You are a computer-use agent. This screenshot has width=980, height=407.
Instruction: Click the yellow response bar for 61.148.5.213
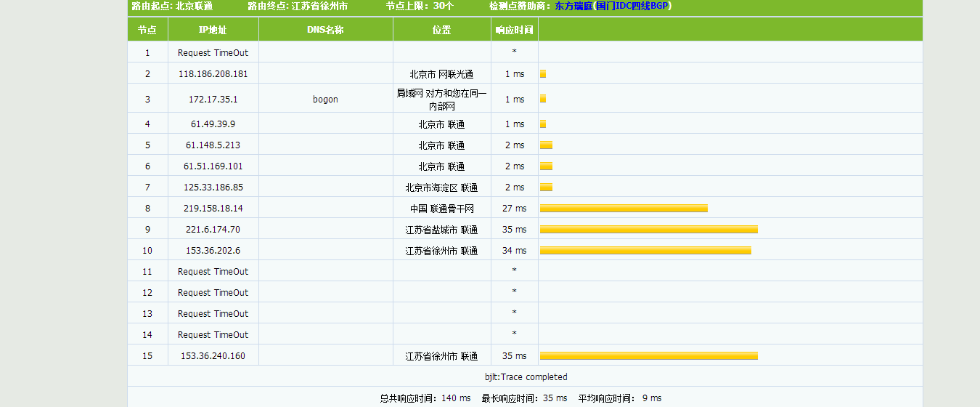click(546, 145)
